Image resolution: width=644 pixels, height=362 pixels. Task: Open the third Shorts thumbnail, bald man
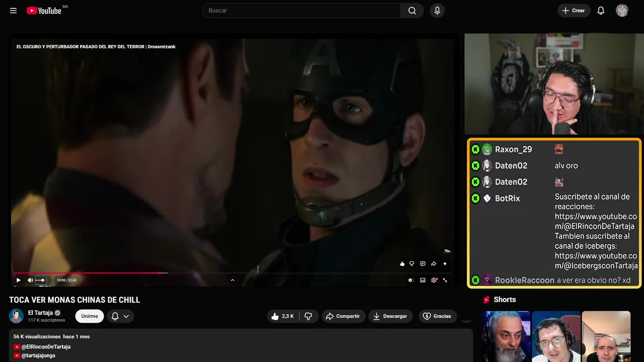[x=606, y=336]
